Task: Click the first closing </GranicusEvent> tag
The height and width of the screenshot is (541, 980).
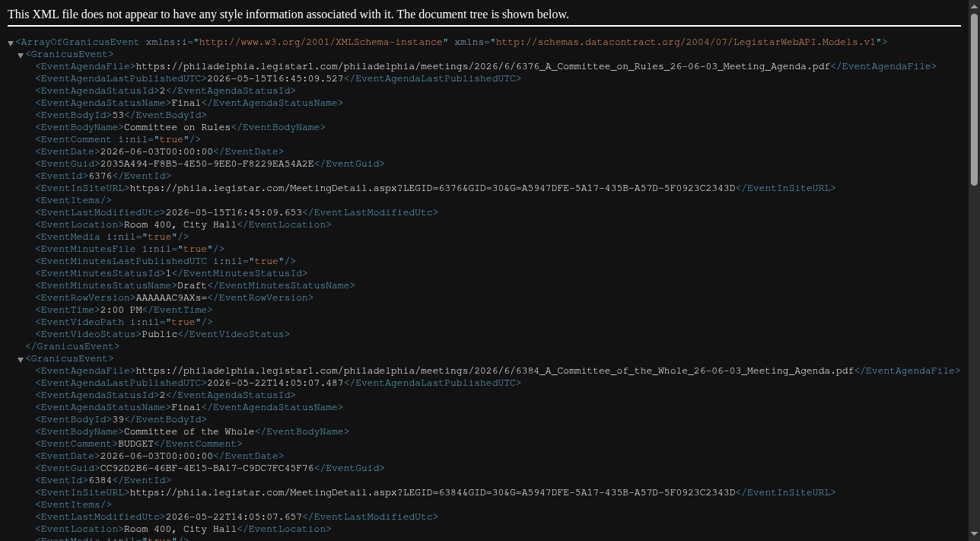Action: [72, 346]
